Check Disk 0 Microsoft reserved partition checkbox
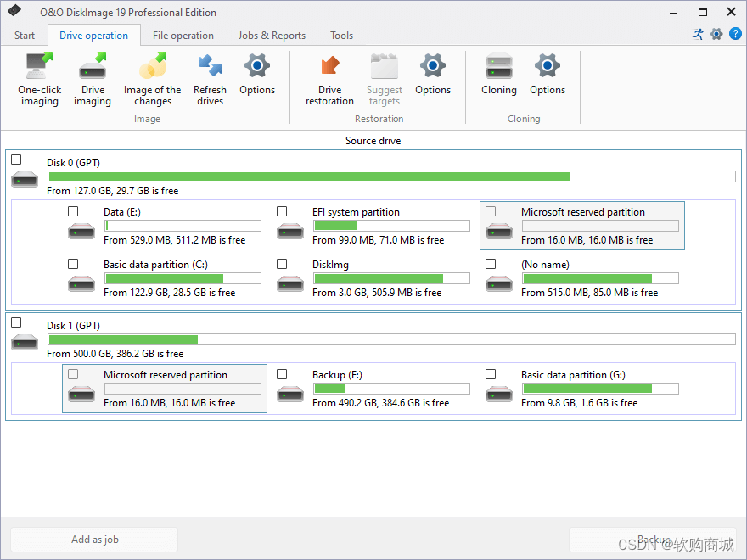Image resolution: width=747 pixels, height=560 pixels. 491,211
